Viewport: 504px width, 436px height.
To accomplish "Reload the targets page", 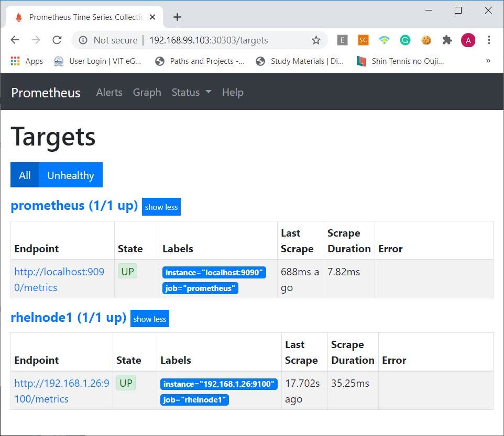I will click(57, 40).
